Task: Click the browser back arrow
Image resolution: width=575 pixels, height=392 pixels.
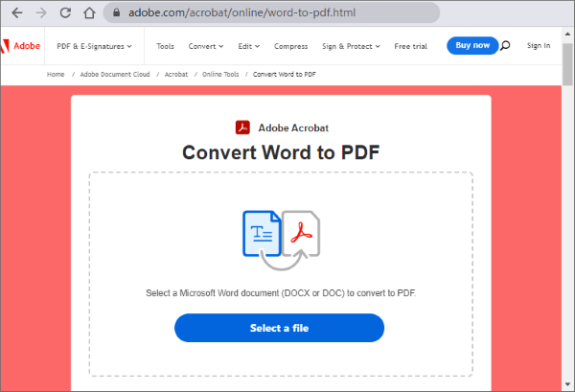Action: coord(16,13)
